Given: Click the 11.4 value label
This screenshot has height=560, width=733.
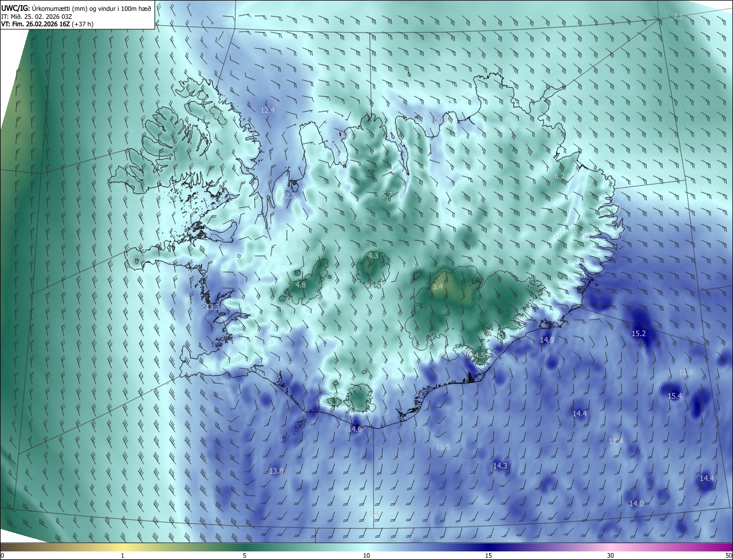Looking at the screenshot, I should tap(616, 441).
